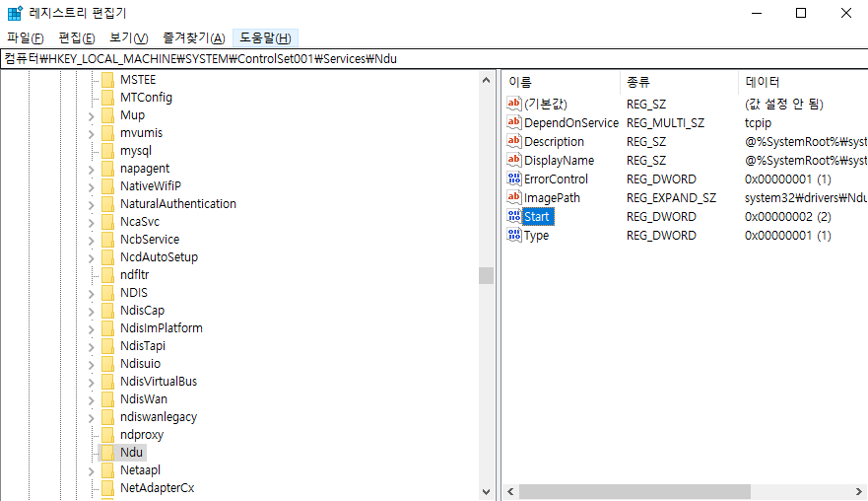Click the ErrorControl binary value icon
The height and width of the screenshot is (501, 868).
[513, 179]
